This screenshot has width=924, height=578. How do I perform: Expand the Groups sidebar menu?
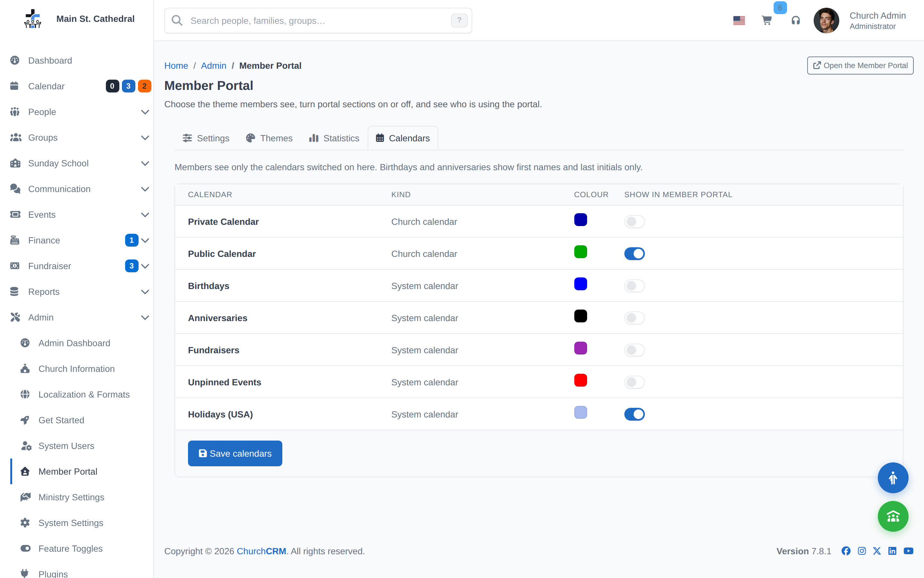[x=145, y=138]
